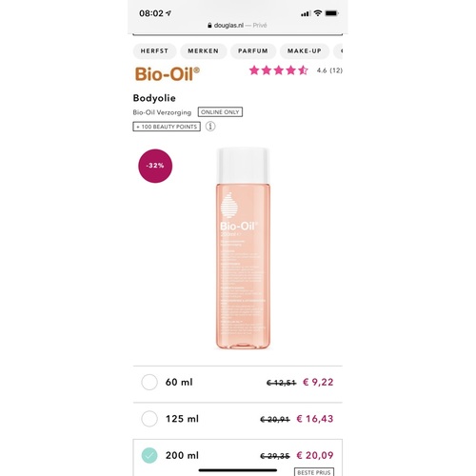Tap the lock icon in address bar

[209, 26]
